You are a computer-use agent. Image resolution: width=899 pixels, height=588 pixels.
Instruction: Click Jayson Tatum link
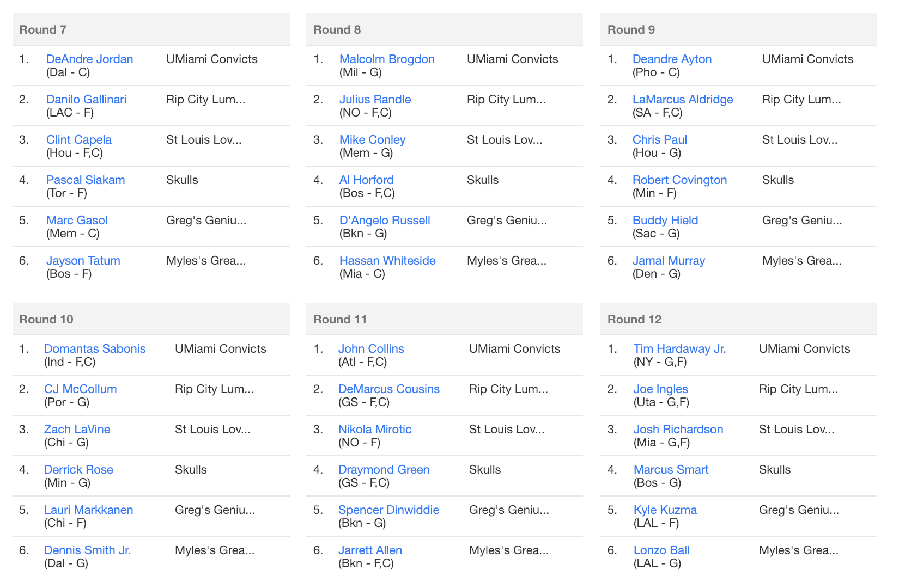click(83, 260)
